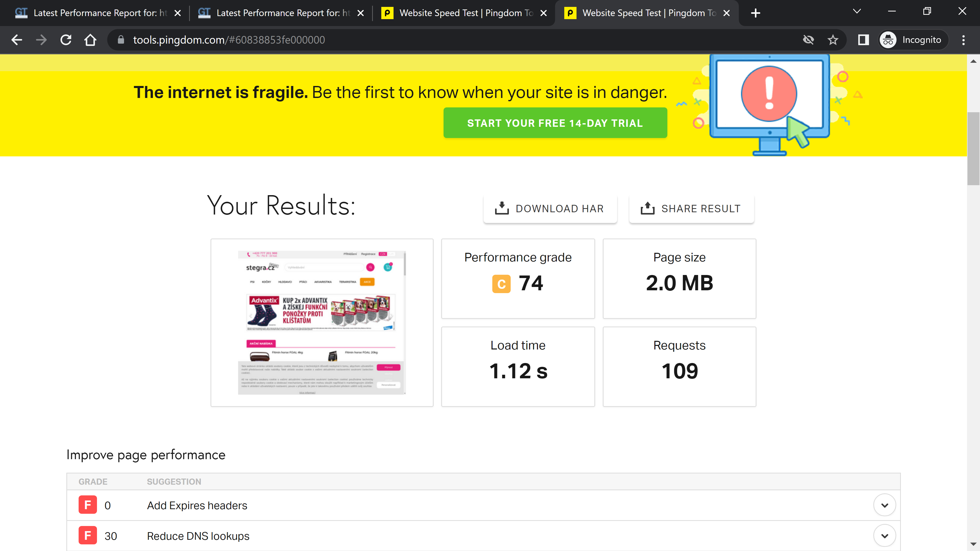Click the Share Result button

pyautogui.click(x=691, y=209)
